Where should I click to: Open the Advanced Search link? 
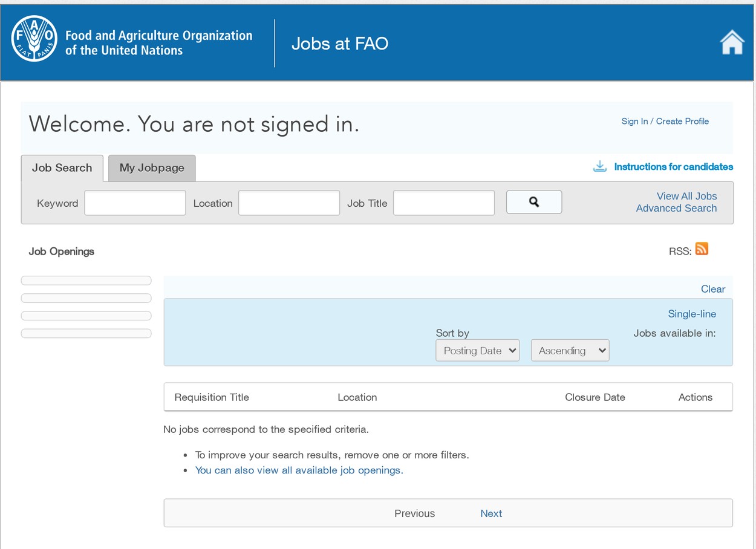pos(676,208)
